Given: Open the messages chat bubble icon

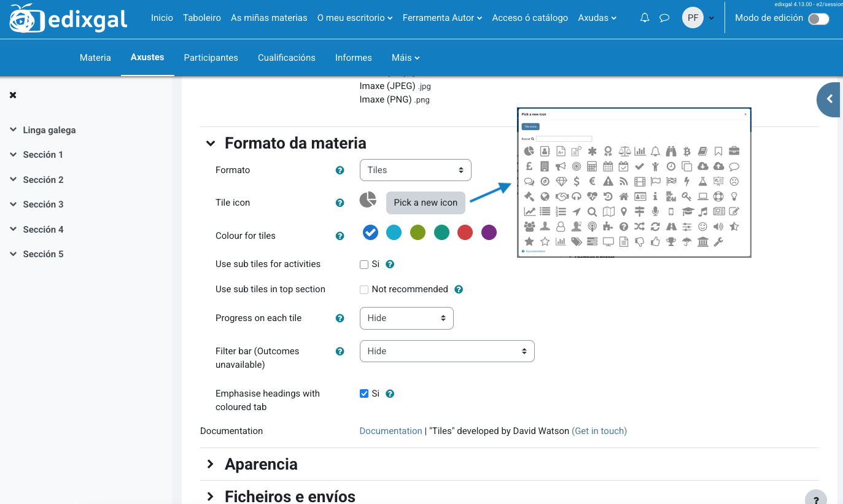Looking at the screenshot, I should click(664, 18).
